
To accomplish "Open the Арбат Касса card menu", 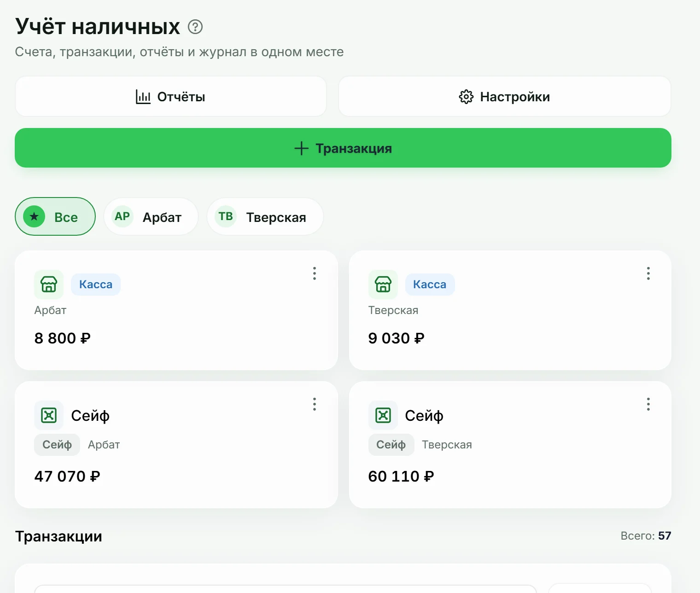I will coord(315,273).
